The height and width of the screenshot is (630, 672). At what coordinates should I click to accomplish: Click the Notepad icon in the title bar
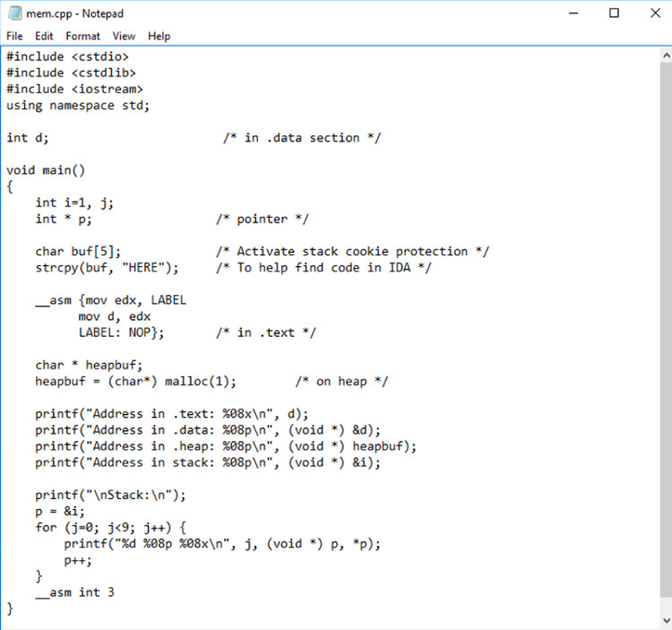(13, 13)
